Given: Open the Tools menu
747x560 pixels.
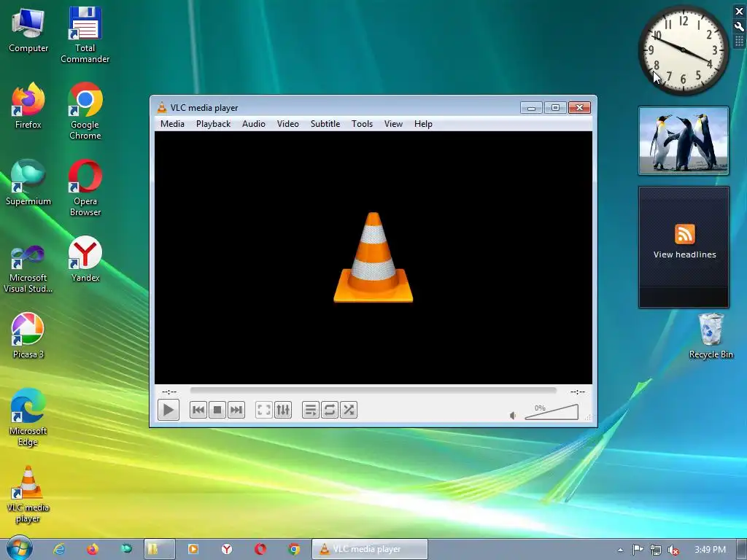Looking at the screenshot, I should [362, 124].
